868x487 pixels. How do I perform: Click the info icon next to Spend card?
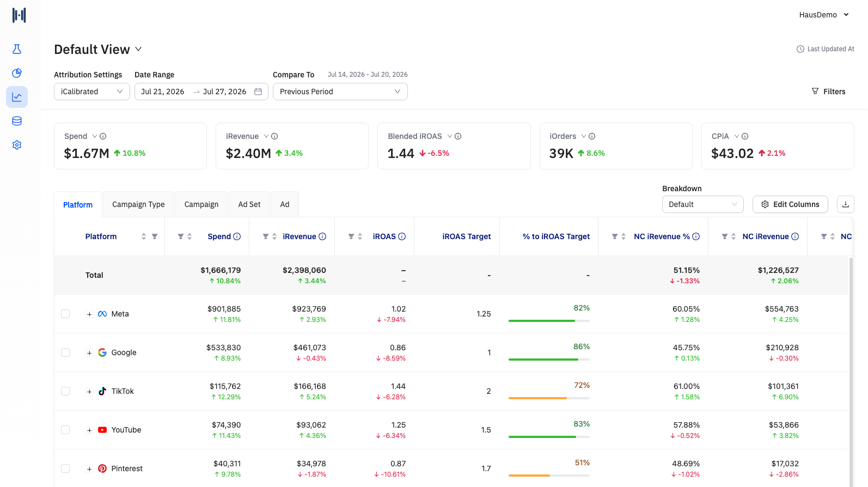coord(103,136)
